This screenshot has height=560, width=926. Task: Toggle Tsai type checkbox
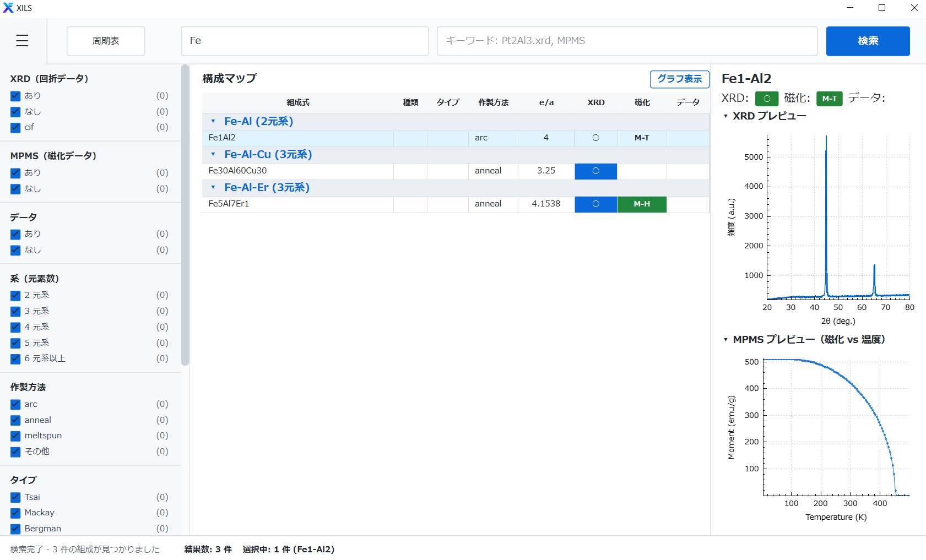coord(15,497)
